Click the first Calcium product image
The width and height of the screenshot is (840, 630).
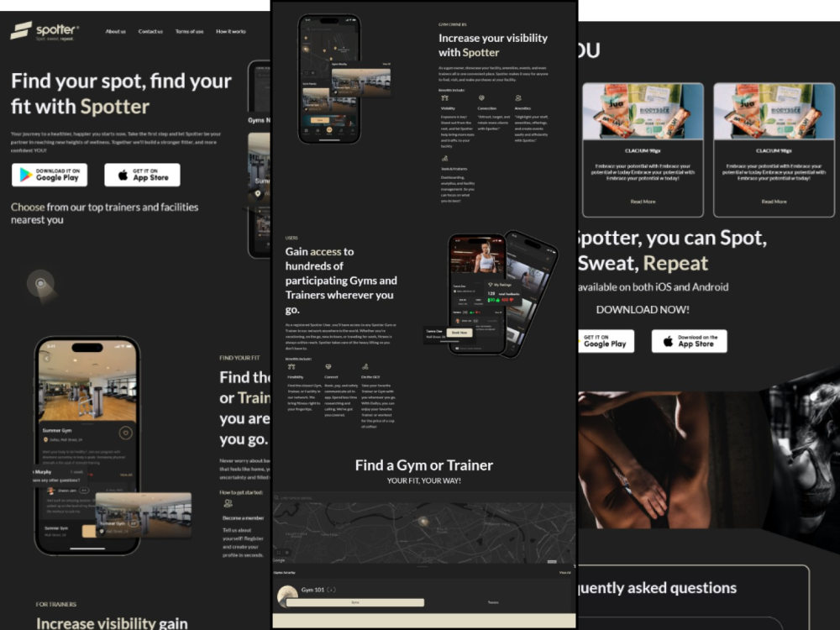pos(643,112)
